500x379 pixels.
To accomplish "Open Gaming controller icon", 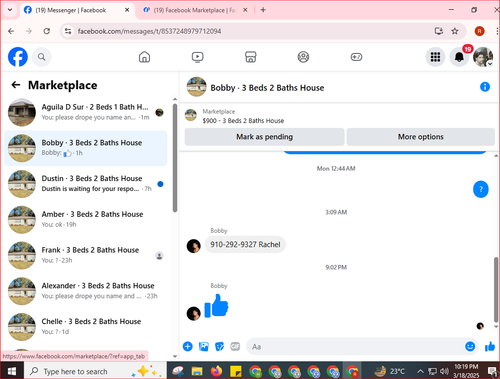I will [x=356, y=57].
